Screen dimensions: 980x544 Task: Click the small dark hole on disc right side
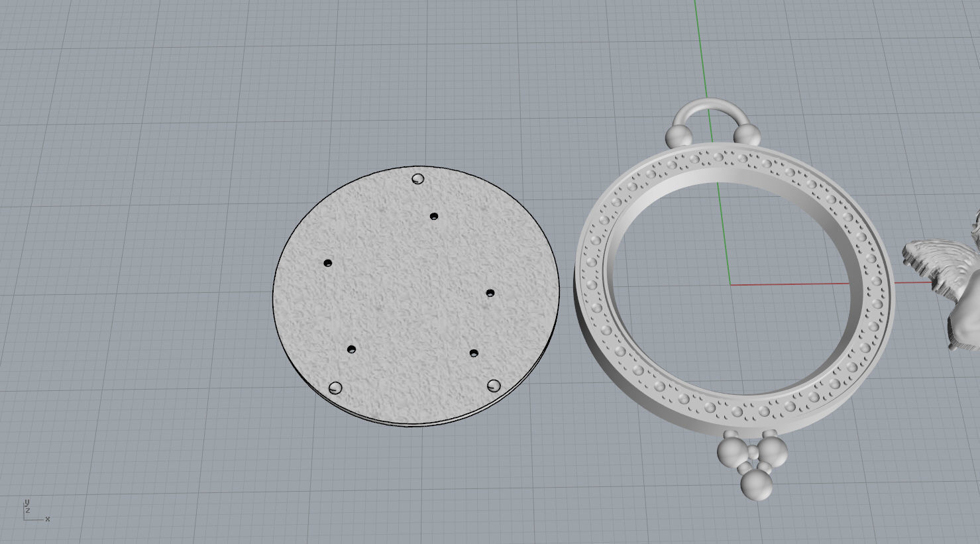tap(490, 293)
